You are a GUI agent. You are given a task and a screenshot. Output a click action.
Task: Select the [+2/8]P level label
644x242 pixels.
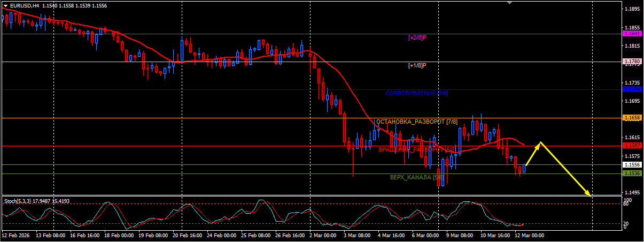[x=417, y=37]
